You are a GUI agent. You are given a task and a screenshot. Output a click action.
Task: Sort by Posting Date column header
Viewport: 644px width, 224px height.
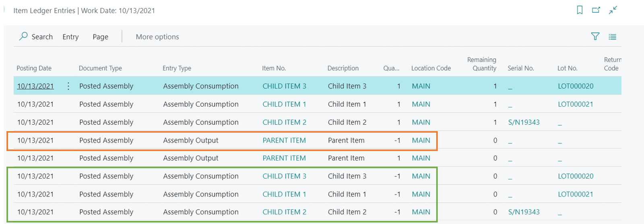[34, 68]
